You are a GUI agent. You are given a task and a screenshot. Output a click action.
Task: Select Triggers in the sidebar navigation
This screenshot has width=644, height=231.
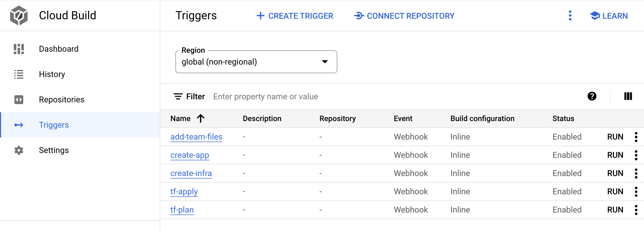pos(54,125)
